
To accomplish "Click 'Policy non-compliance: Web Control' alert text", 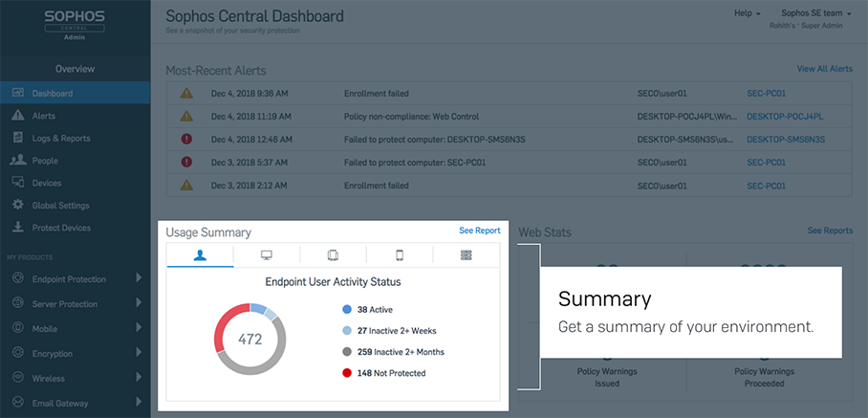I will point(411,117).
